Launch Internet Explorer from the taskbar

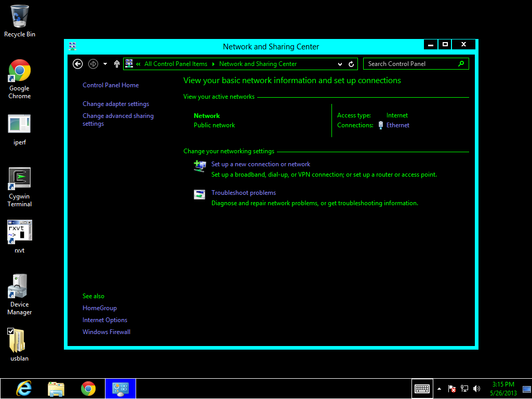24,389
